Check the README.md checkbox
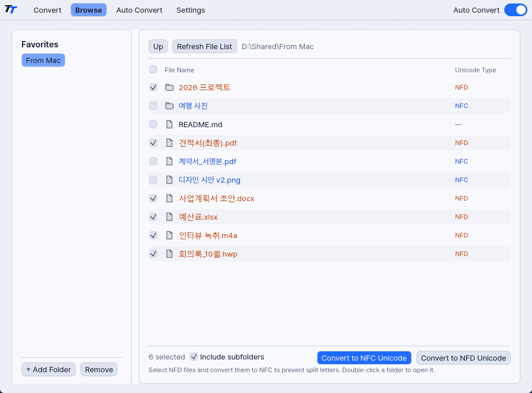The image size is (532, 393). pos(153,124)
